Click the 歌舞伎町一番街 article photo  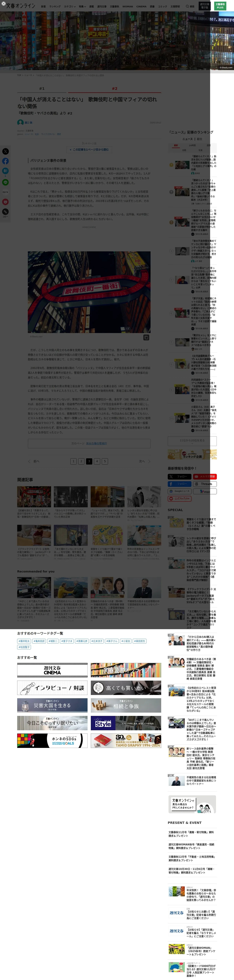[89, 292]
